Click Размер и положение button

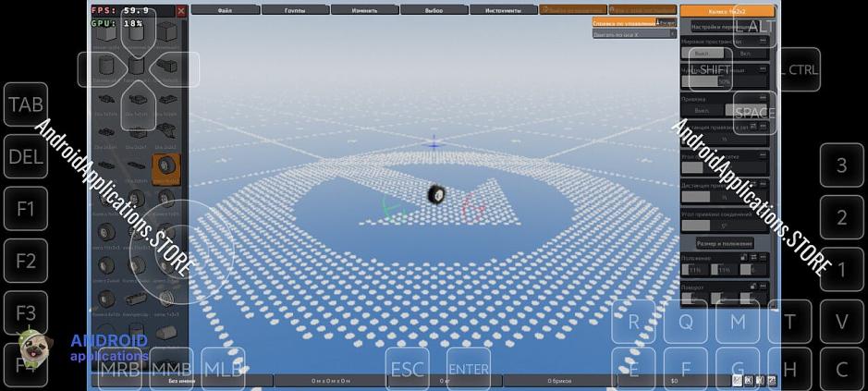(725, 243)
